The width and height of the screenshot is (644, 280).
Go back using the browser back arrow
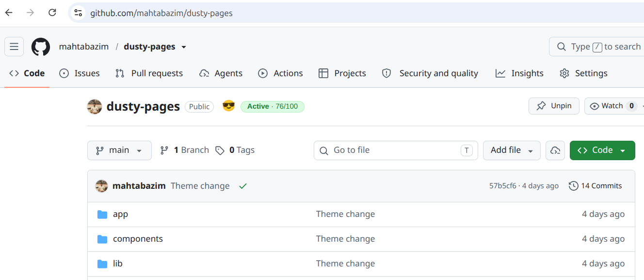pos(9,13)
